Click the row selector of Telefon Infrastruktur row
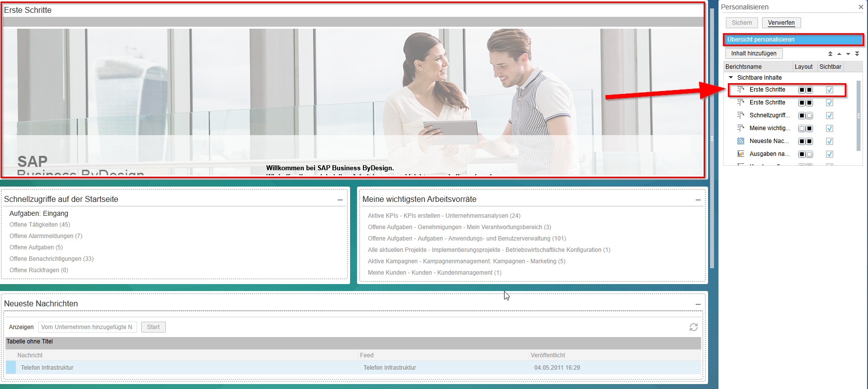Viewport: 868px width, 389px height. (11, 368)
